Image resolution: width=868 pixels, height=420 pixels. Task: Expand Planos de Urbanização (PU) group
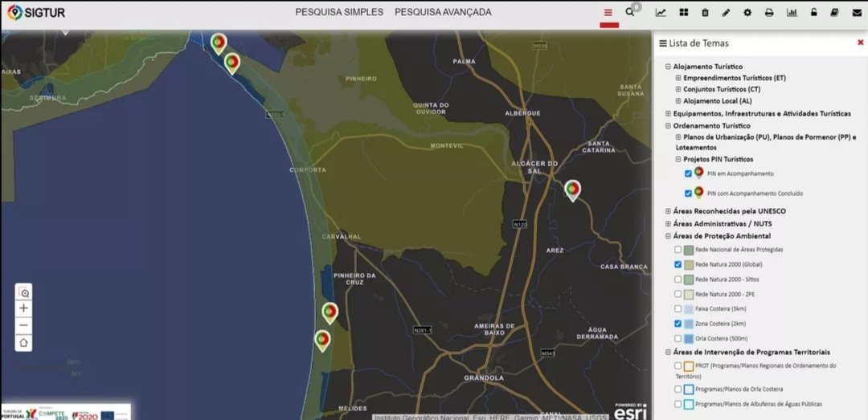[678, 137]
